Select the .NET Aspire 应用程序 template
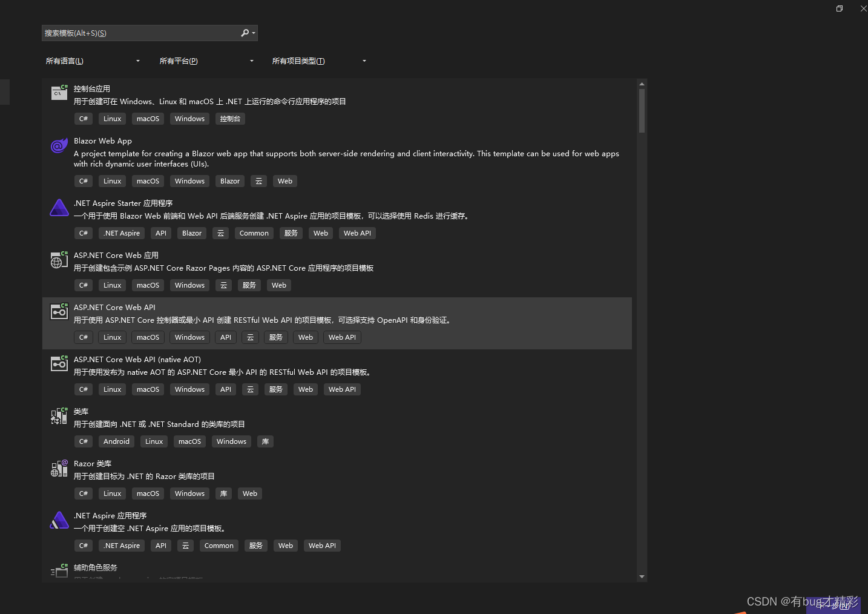 (x=337, y=532)
